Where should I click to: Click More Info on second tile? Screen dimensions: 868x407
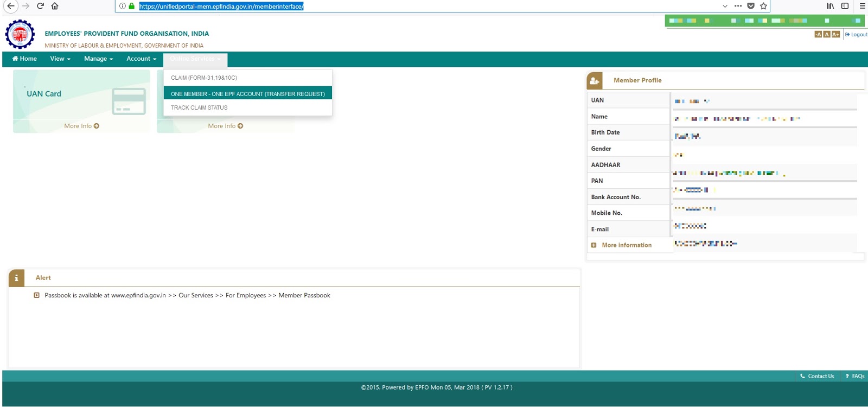point(225,126)
